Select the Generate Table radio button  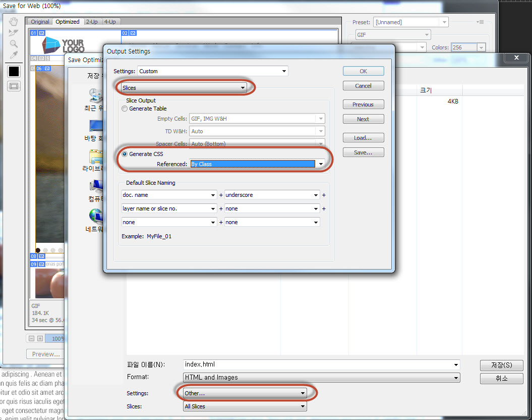click(x=125, y=109)
